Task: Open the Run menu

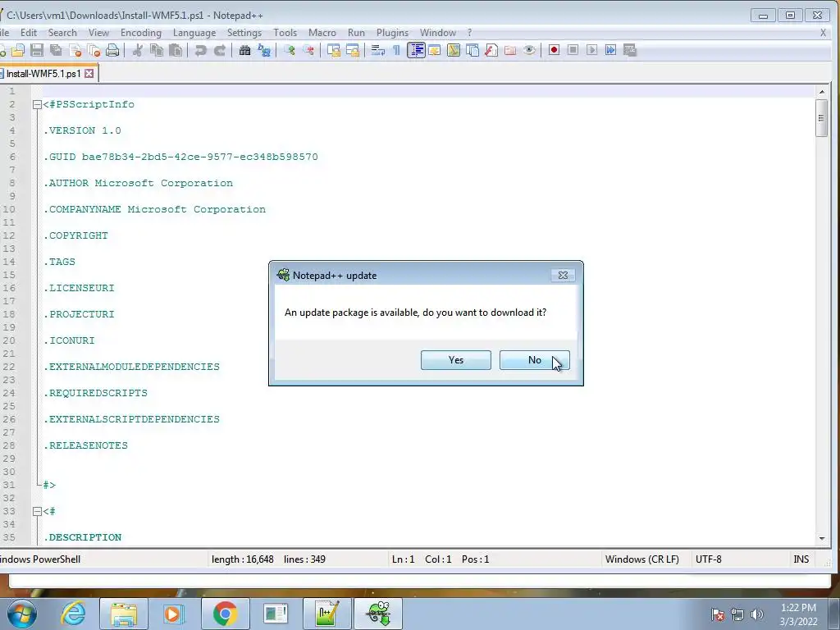Action: 356,33
